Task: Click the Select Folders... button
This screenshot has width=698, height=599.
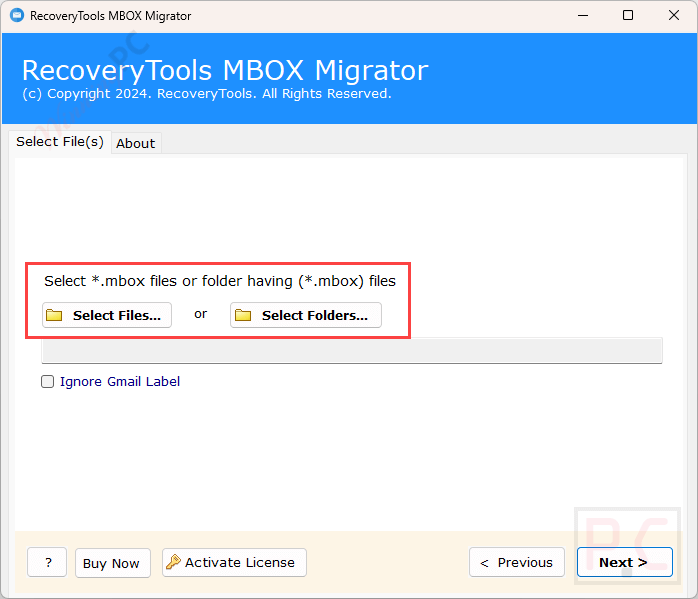Action: [306, 315]
